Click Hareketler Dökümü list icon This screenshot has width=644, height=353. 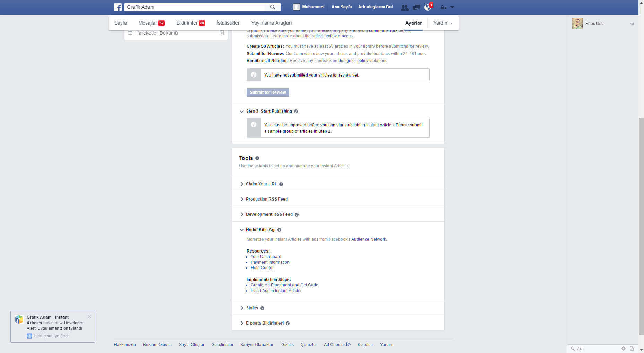point(130,33)
